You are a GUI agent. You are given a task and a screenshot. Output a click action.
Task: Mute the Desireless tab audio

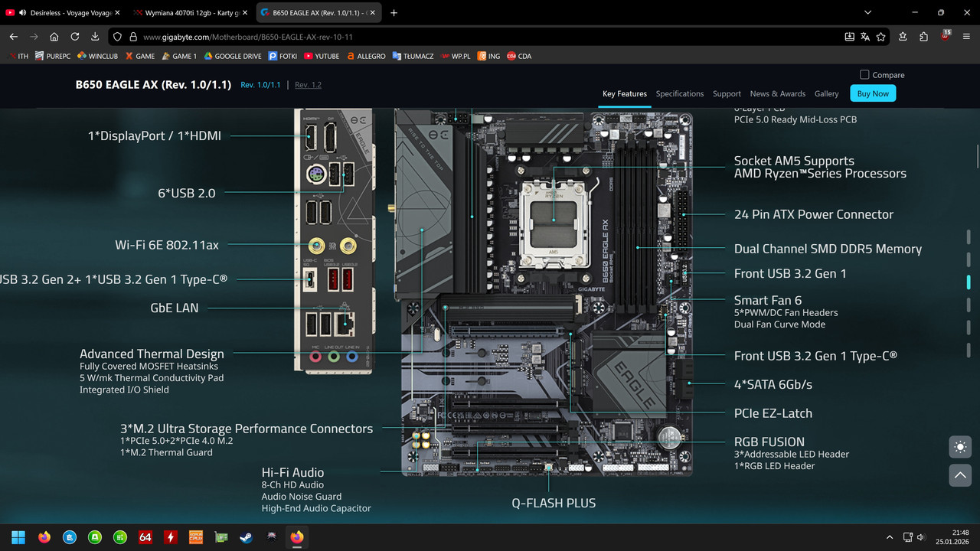point(23,13)
